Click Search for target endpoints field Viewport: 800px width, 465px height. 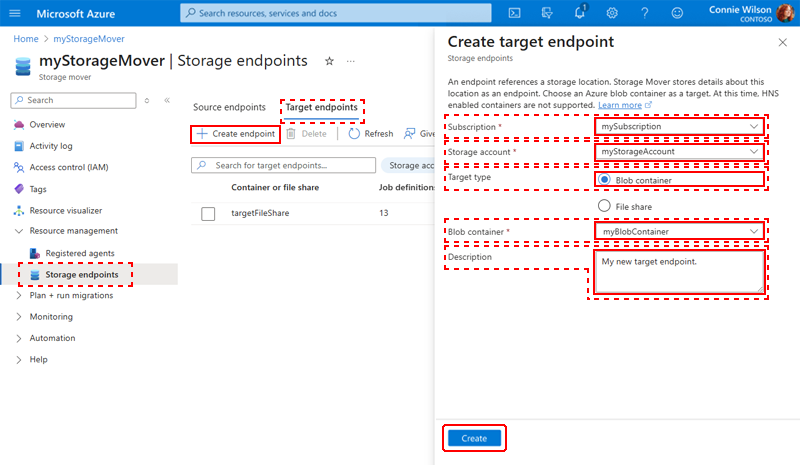[283, 165]
